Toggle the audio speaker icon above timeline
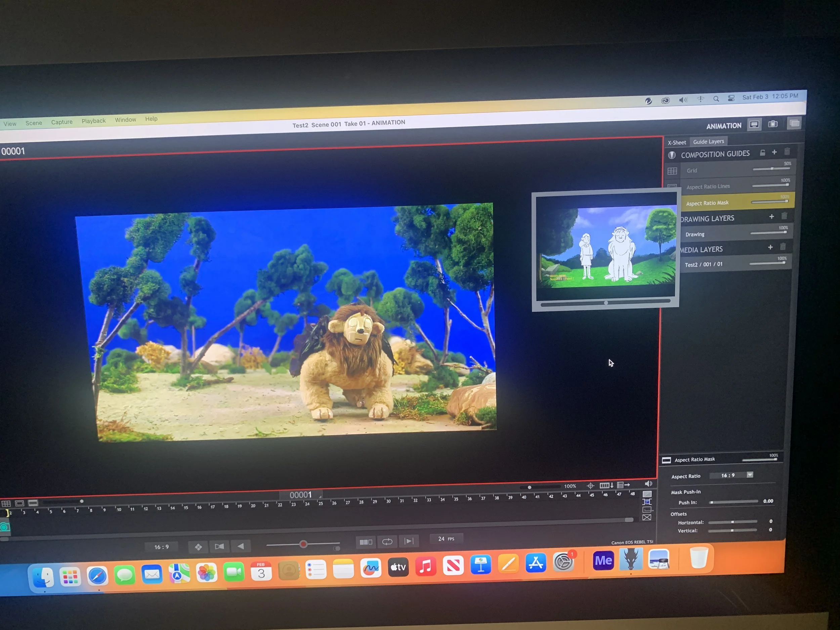The width and height of the screenshot is (840, 630). tap(648, 484)
